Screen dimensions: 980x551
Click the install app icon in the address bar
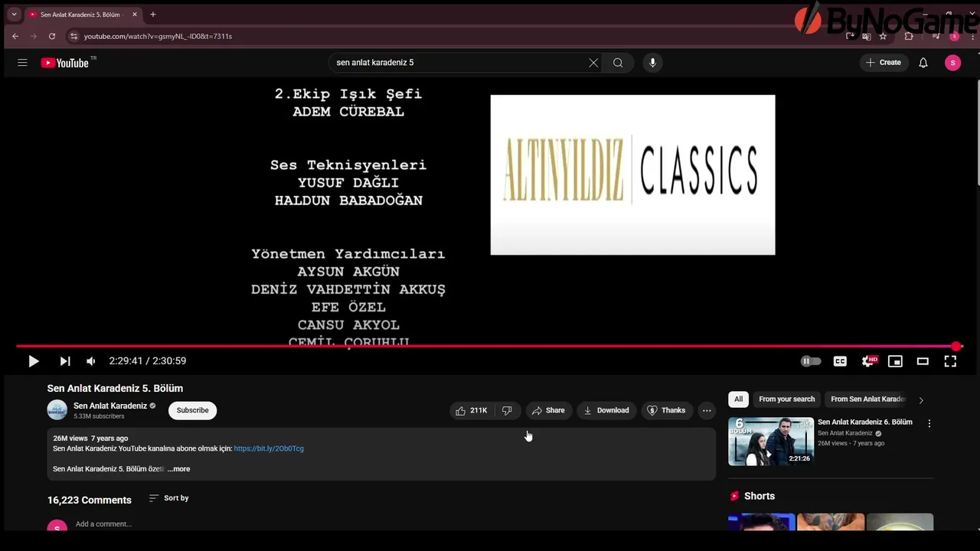tap(851, 36)
